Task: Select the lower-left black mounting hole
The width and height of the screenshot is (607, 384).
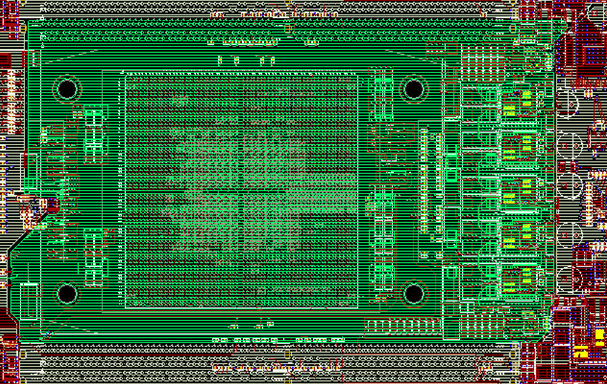Action: click(67, 293)
